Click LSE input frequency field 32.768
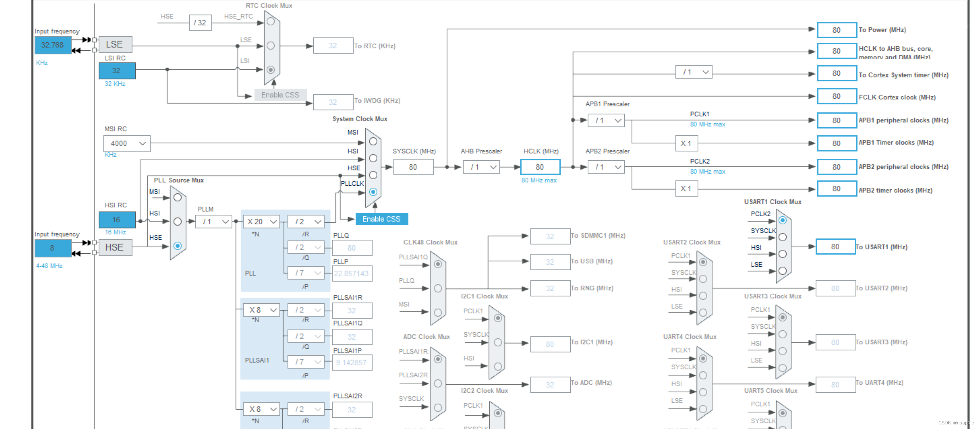 coord(52,45)
